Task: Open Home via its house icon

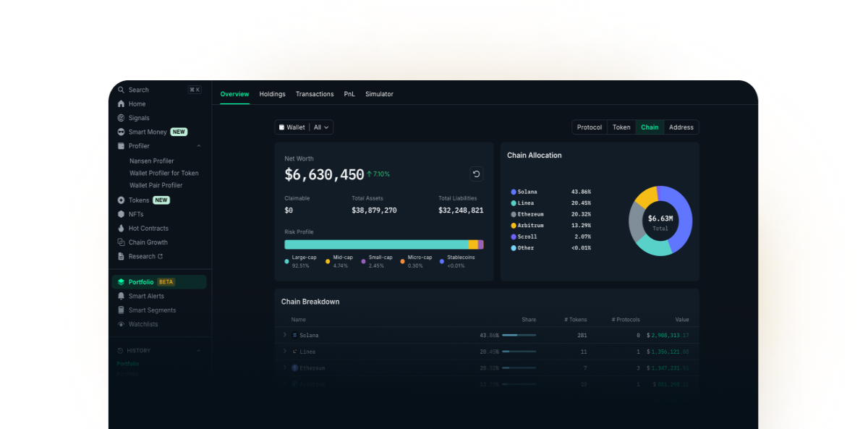Action: coord(121,103)
